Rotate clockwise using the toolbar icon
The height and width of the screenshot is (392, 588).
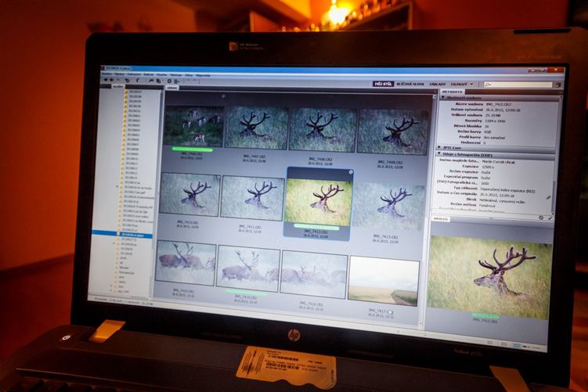coord(195,81)
